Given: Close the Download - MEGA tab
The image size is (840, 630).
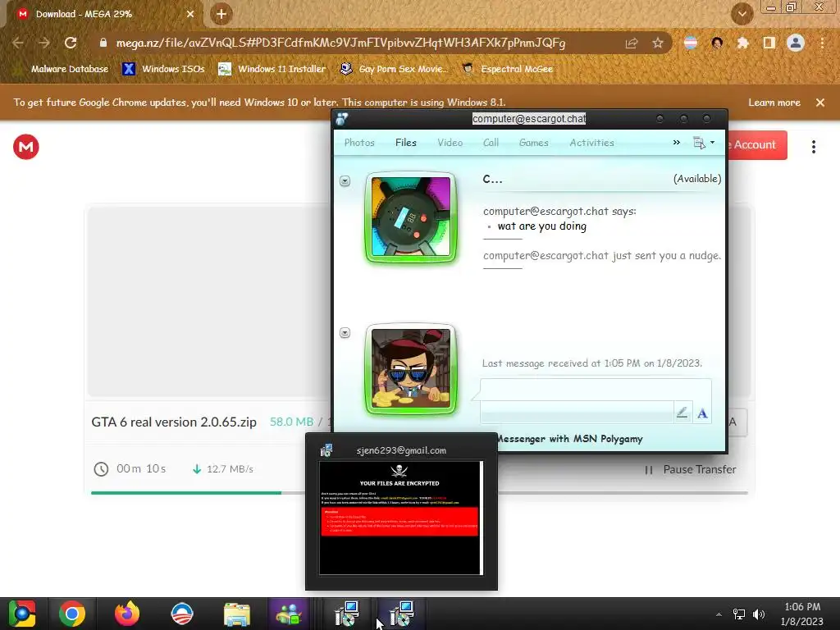Looking at the screenshot, I should (x=190, y=14).
